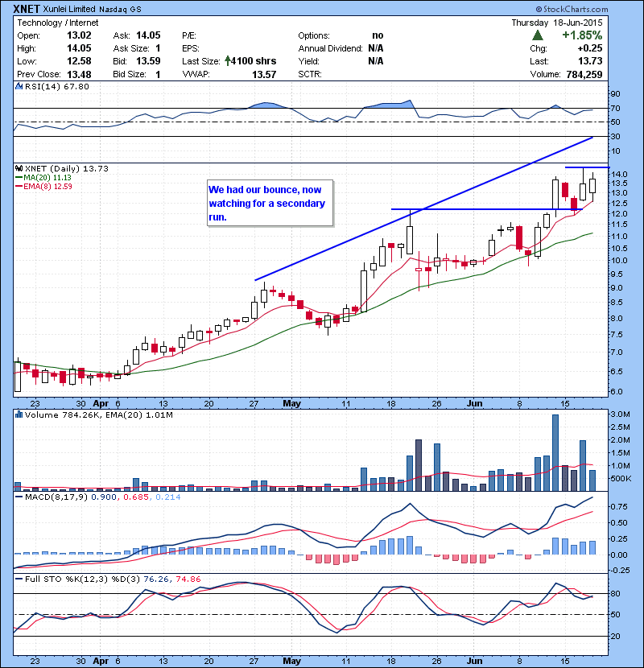
Task: Click the tallest 3.0M volume bar
Action: [555, 453]
